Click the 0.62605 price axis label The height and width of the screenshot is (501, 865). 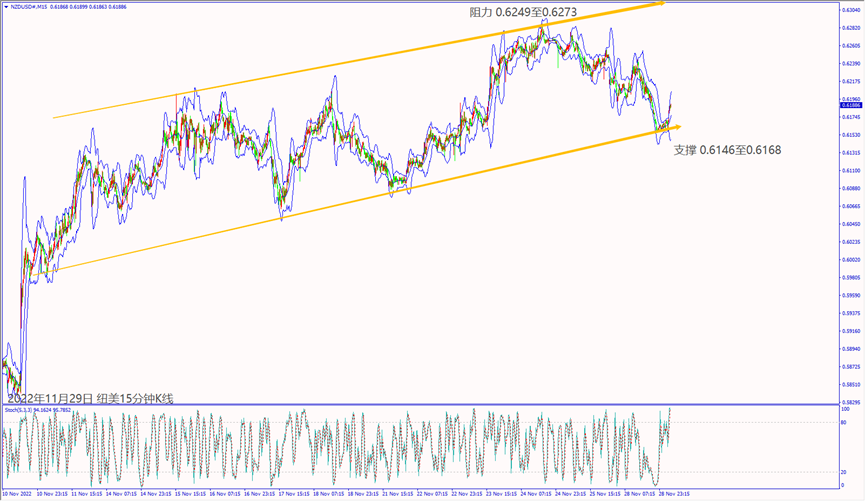tap(851, 46)
